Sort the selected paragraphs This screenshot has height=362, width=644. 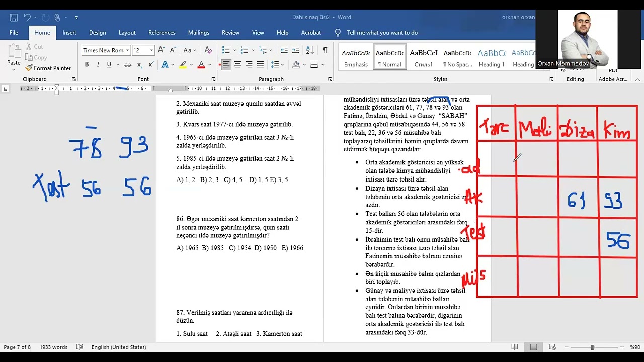click(x=310, y=50)
